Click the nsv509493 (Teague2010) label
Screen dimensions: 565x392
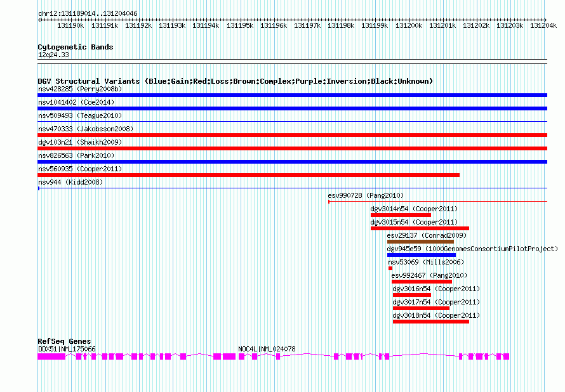[x=80, y=115]
